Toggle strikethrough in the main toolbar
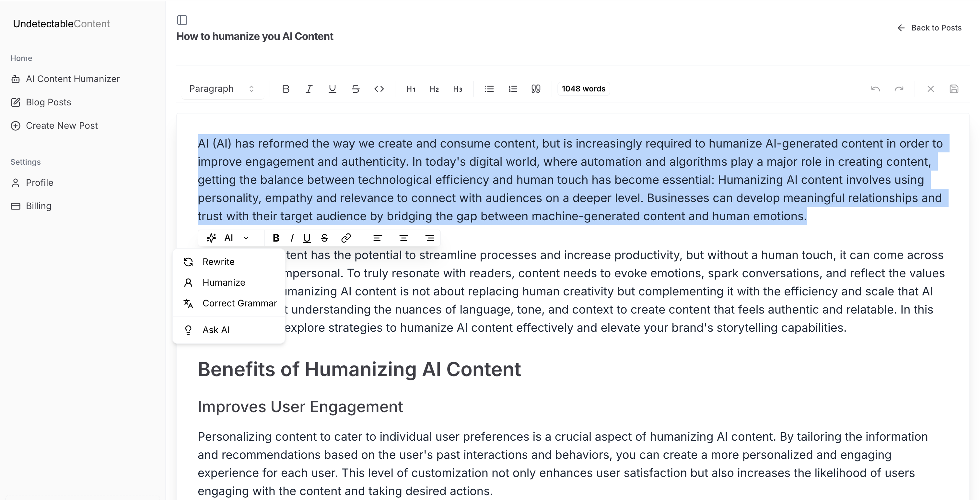980x500 pixels. 355,89
